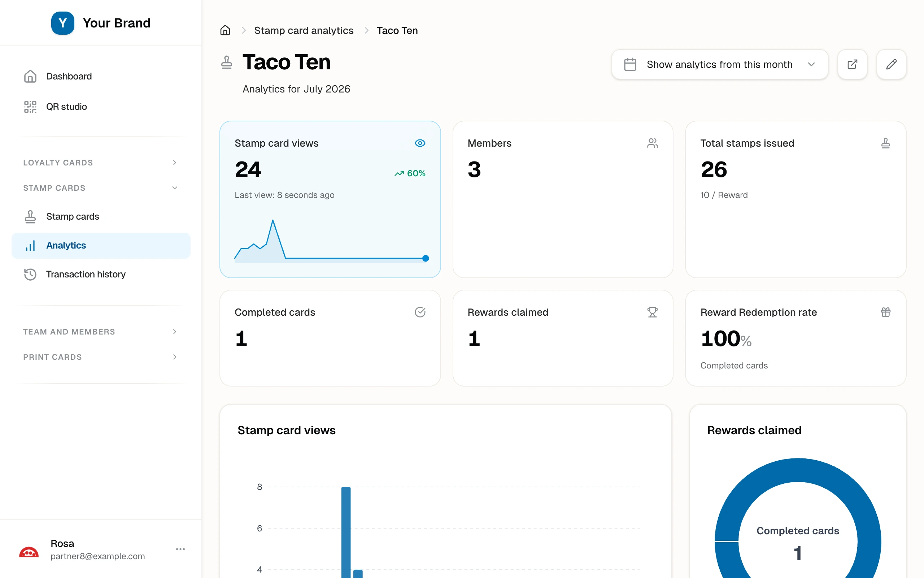Click Analytics for July 2026 subtitle
The height and width of the screenshot is (578, 924).
click(x=296, y=89)
